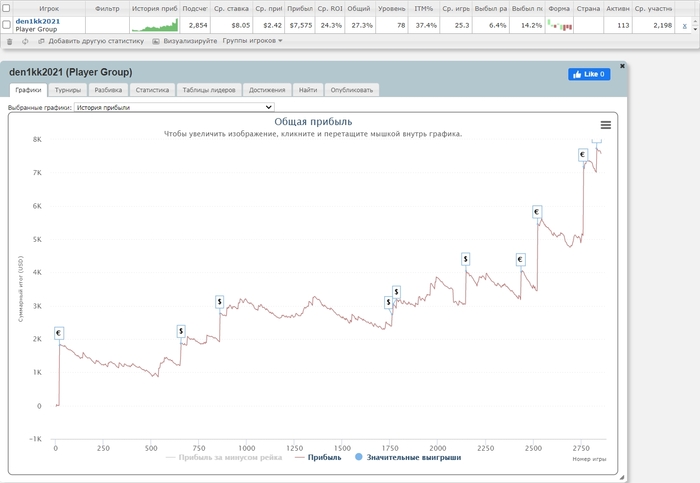Click the dollar marker near game 1780

pyautogui.click(x=396, y=292)
